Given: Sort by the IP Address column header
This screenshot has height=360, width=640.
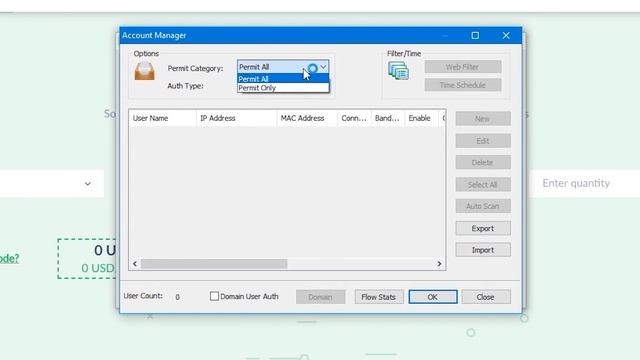Looking at the screenshot, I should coord(236,118).
